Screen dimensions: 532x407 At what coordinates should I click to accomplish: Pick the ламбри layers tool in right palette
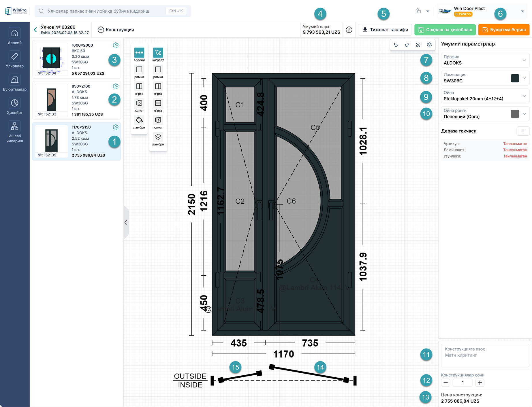tap(158, 137)
